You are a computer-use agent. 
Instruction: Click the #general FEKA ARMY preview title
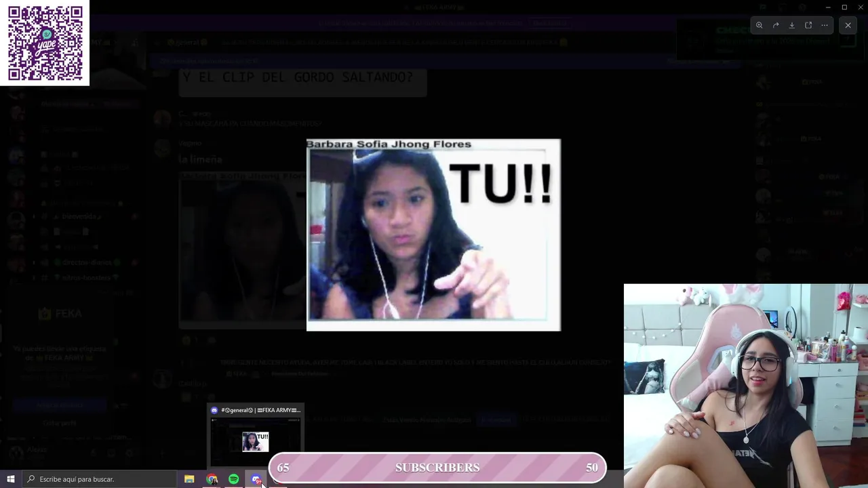point(260,410)
